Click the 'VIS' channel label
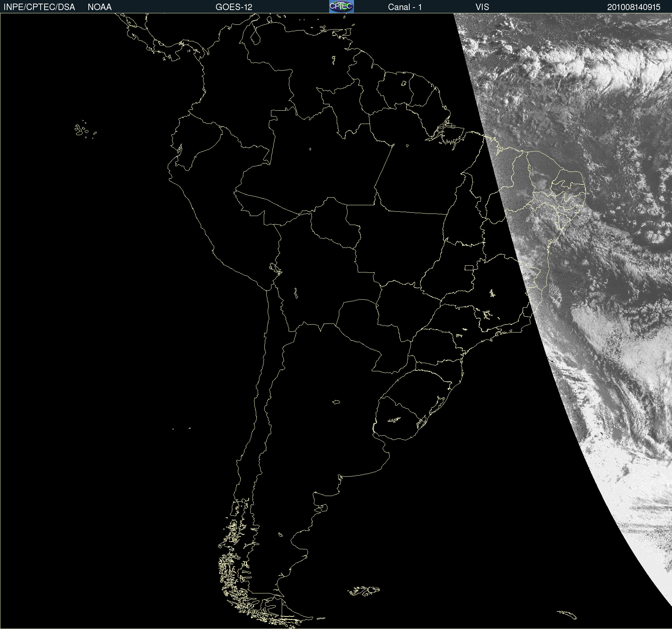Screen dimensions: 672x629 482,7
